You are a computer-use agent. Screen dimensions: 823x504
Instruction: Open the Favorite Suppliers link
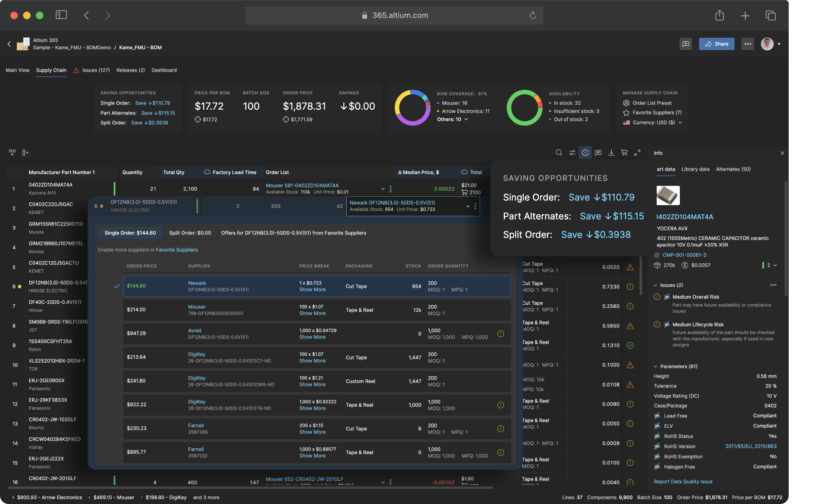[177, 250]
